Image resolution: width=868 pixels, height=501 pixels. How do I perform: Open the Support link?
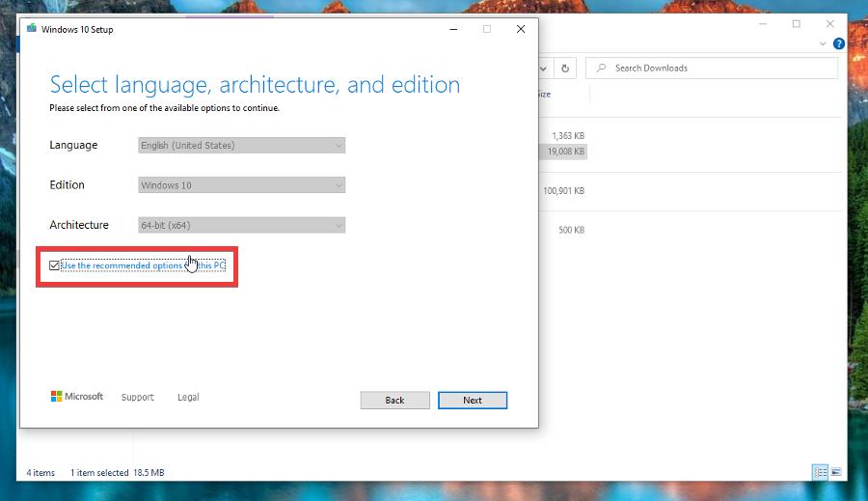137,398
